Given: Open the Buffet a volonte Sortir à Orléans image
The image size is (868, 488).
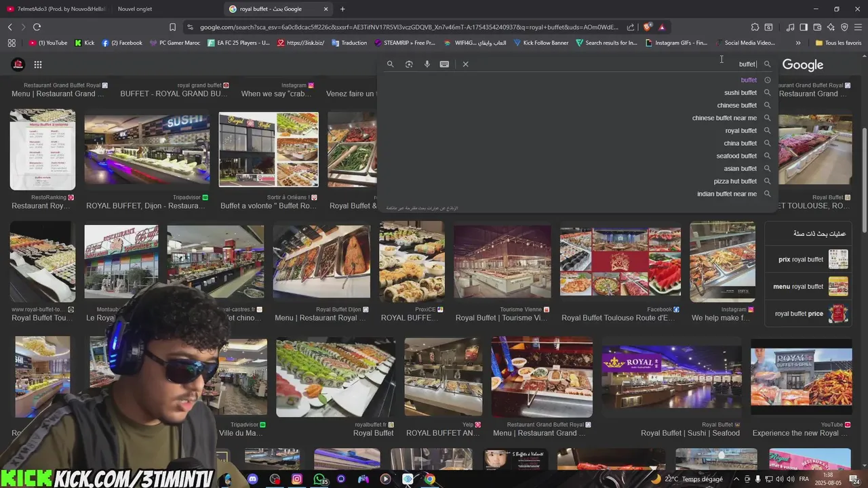Looking at the screenshot, I should point(269,149).
